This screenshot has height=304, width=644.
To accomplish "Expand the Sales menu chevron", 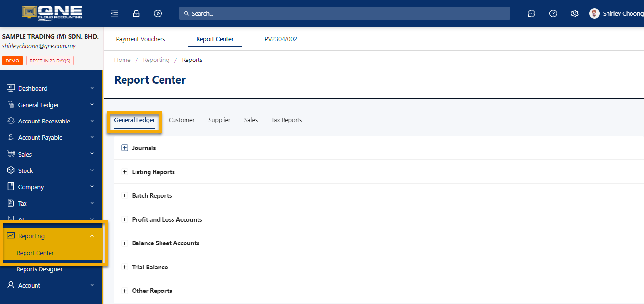I will tap(92, 154).
